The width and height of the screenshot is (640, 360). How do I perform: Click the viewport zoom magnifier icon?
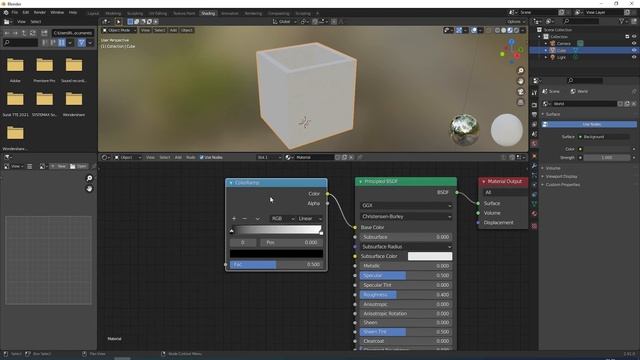click(x=520, y=71)
